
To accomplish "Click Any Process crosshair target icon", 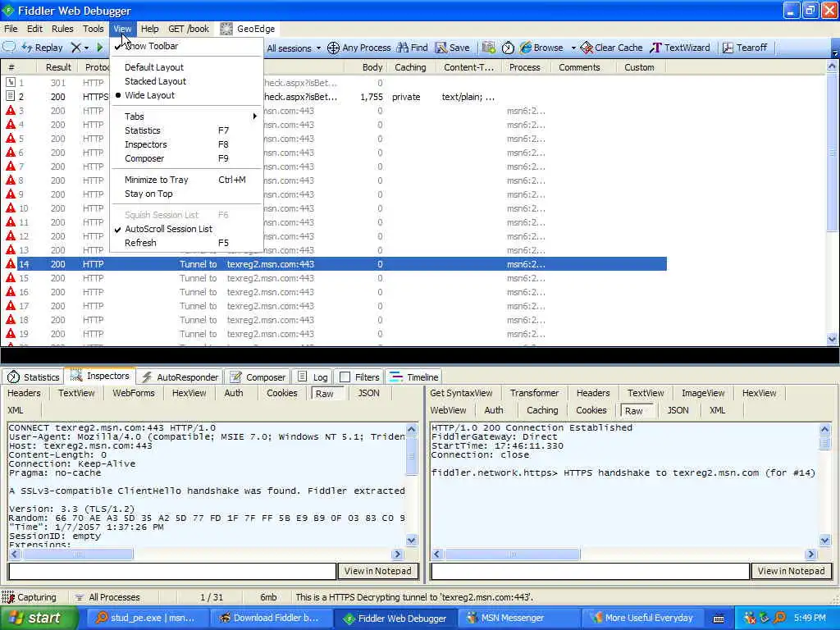I will pyautogui.click(x=333, y=48).
